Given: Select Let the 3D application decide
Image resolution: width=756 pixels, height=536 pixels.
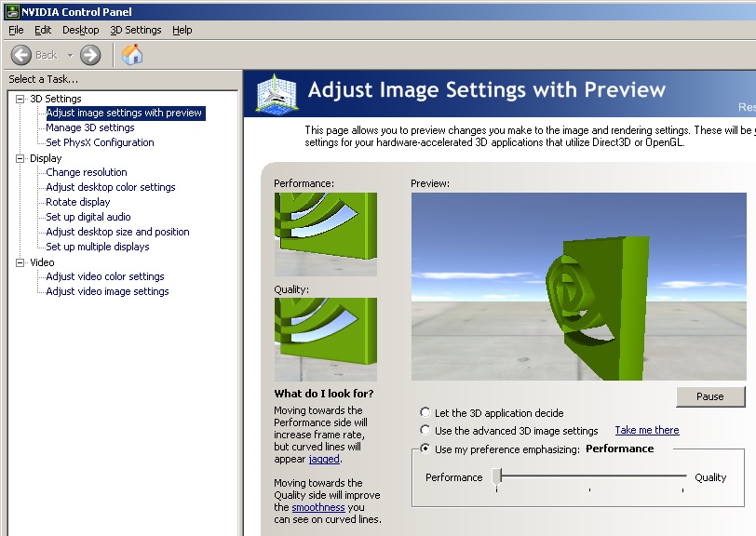Looking at the screenshot, I should click(425, 412).
